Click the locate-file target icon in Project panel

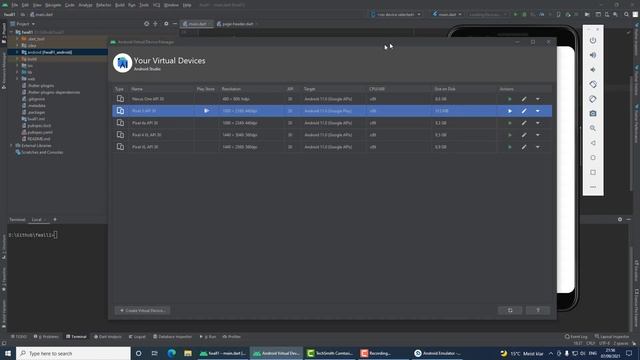coord(147,24)
